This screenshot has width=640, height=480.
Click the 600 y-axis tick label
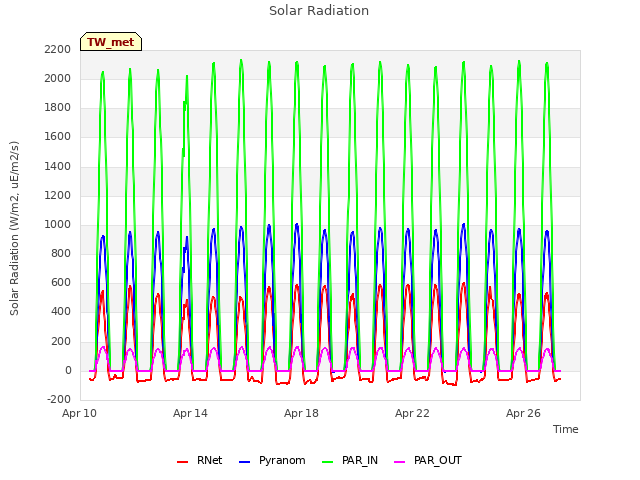pos(61,283)
